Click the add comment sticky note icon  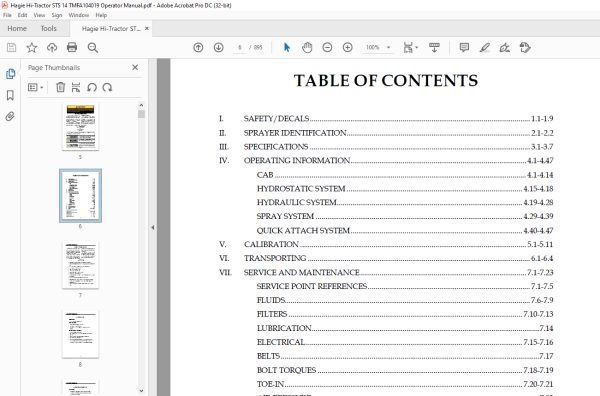(x=464, y=47)
